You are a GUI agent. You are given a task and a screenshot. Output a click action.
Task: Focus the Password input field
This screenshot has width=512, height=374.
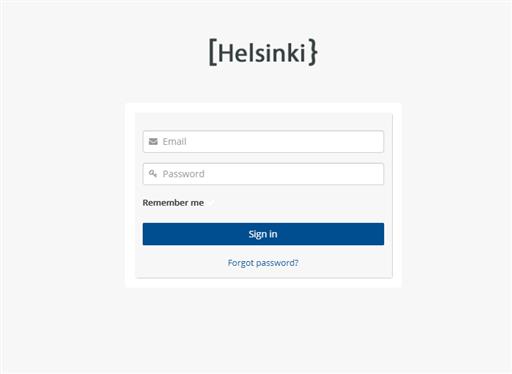(x=263, y=174)
